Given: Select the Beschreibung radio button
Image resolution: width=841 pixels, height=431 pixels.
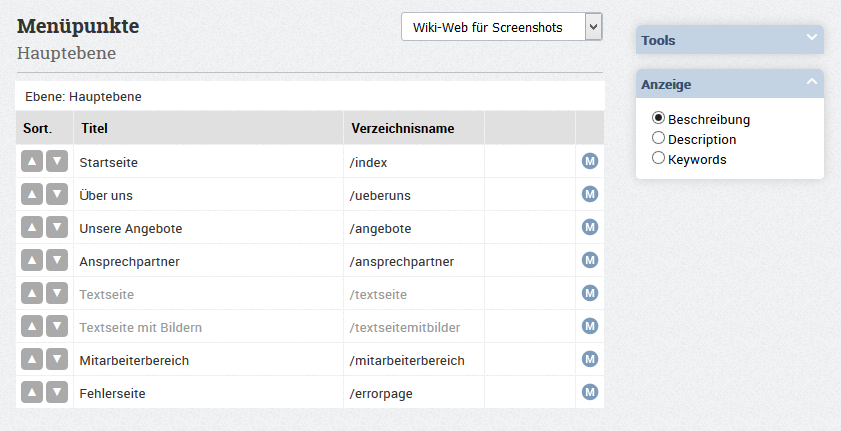Looking at the screenshot, I should 658,118.
